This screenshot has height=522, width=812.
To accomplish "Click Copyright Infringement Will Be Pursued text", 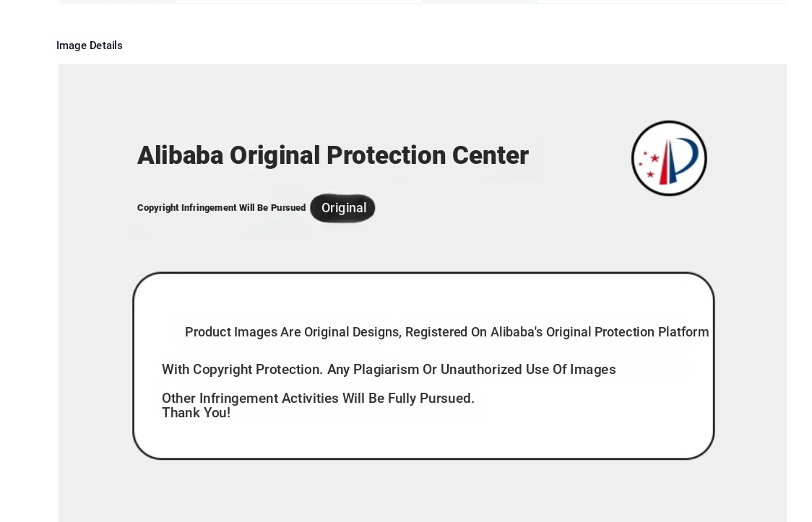I will [221, 208].
